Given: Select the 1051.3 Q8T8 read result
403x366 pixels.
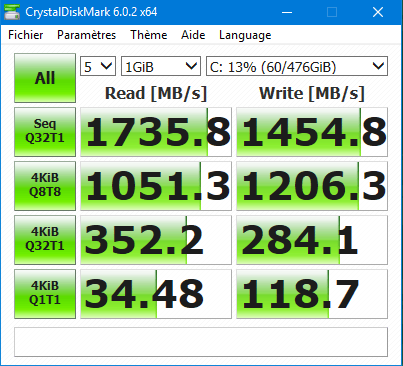Looking at the screenshot, I should pyautogui.click(x=156, y=186).
